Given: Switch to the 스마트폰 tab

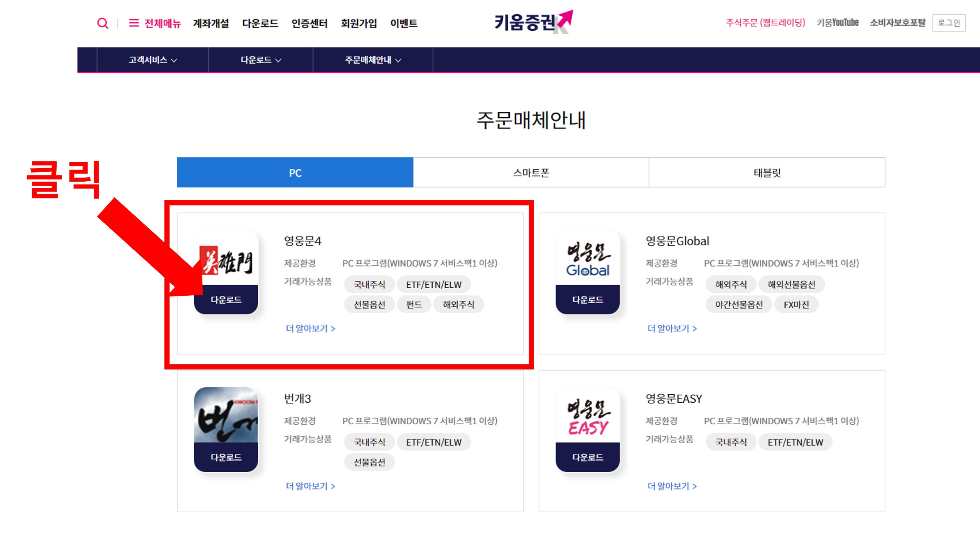Looking at the screenshot, I should pos(531,173).
